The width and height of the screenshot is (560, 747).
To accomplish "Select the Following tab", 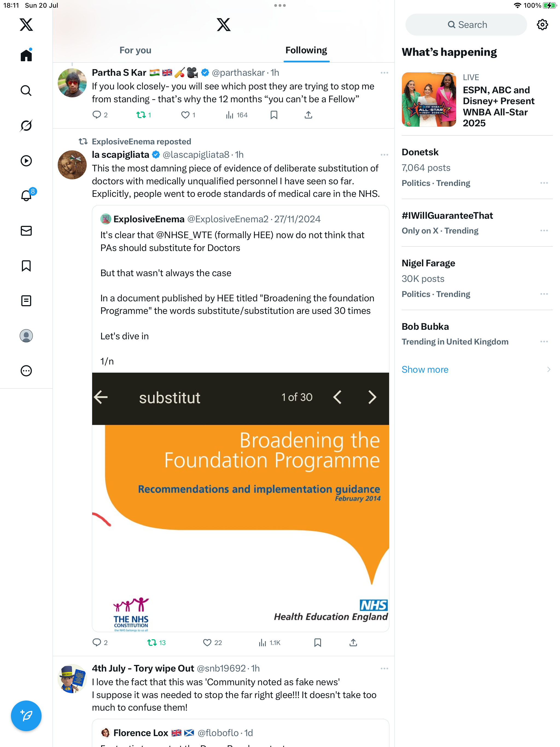I will pyautogui.click(x=306, y=50).
